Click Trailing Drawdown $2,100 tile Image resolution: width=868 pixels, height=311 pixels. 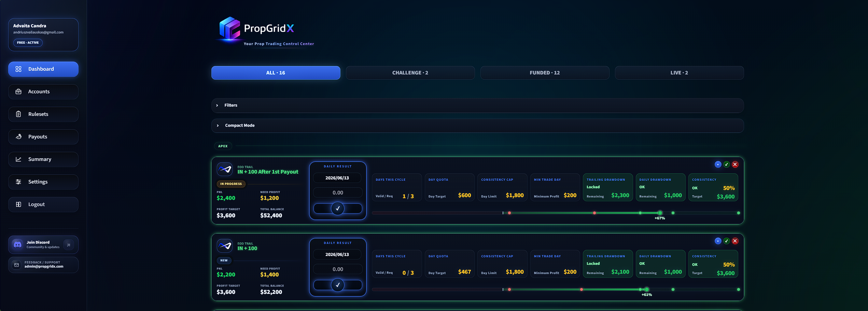pyautogui.click(x=608, y=264)
